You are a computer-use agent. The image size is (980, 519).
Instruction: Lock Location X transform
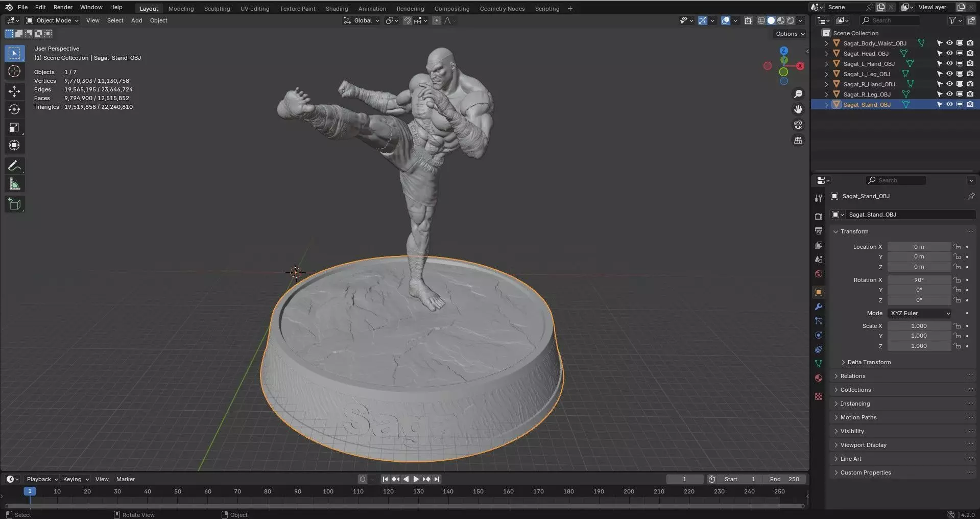957,247
